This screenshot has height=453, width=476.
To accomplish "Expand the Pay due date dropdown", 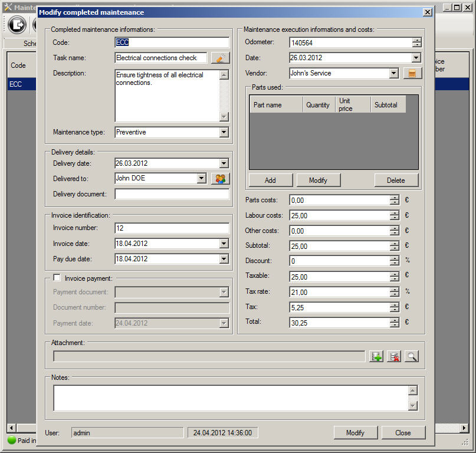I will 224,258.
